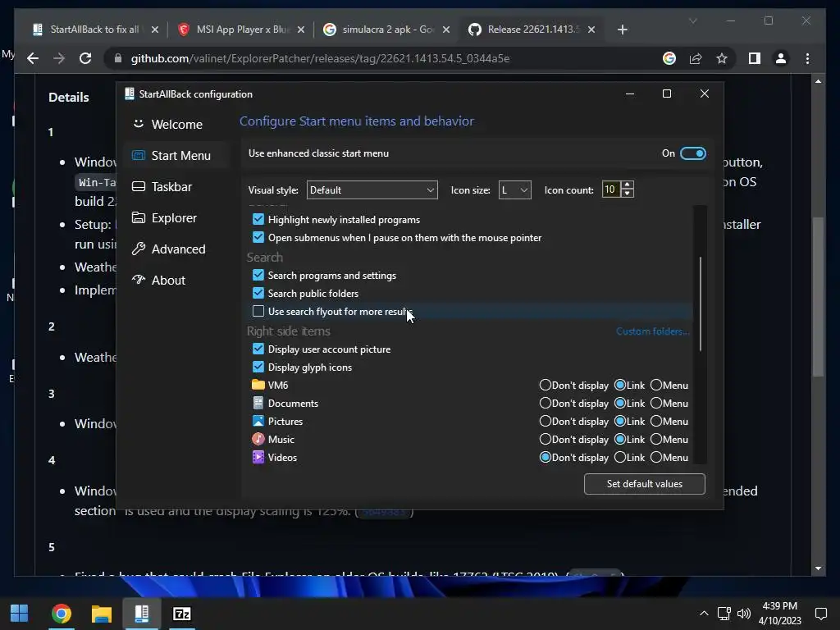
Task: Click the Chrome address bar URL
Action: tap(321, 58)
